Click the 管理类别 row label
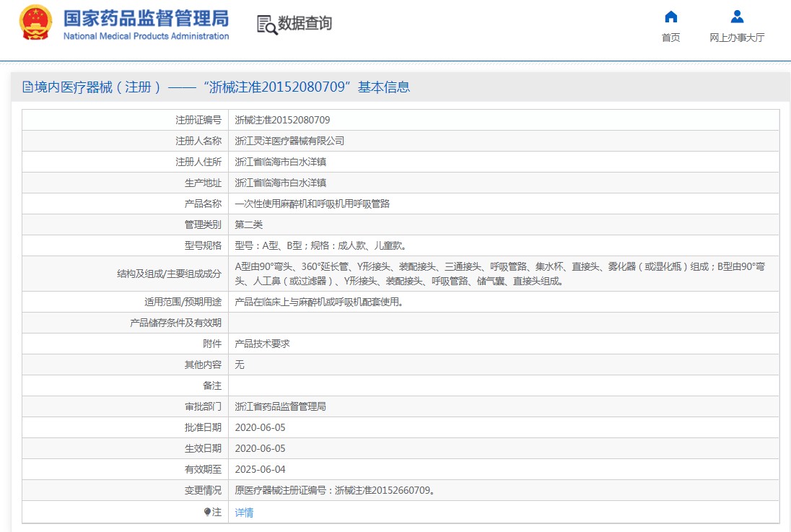Viewport: 791px width, 532px height. 203,224
